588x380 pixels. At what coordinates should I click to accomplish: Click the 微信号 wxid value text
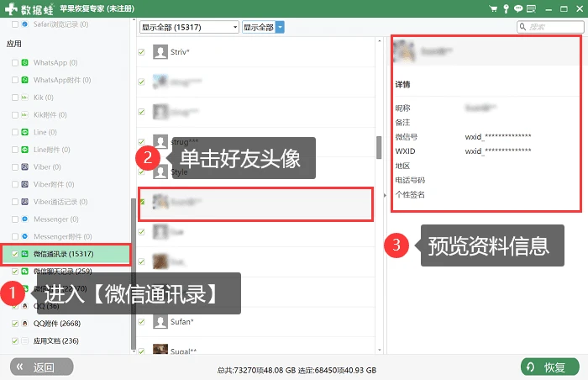498,137
